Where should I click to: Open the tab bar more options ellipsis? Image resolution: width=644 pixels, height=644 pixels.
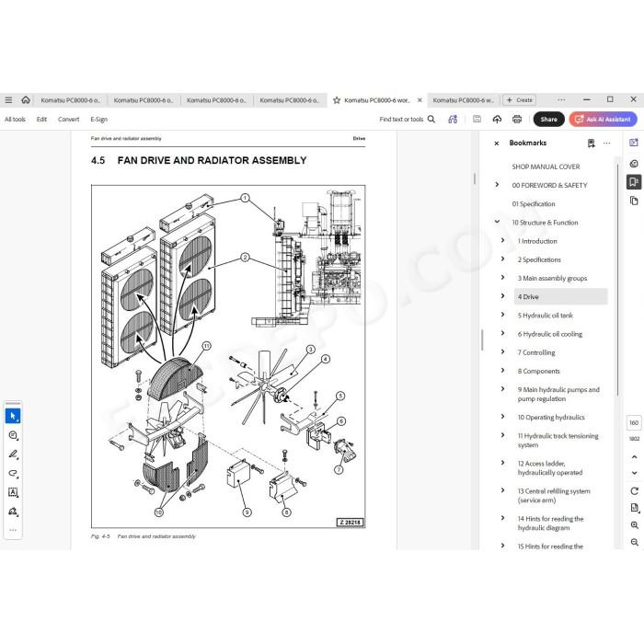click(561, 99)
